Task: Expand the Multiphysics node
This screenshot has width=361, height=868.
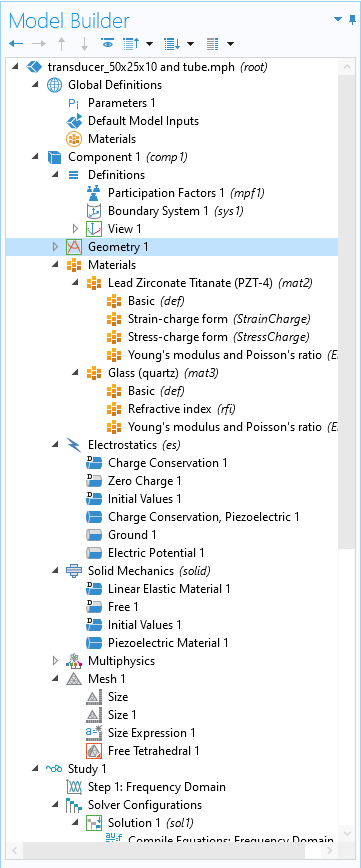Action: [x=55, y=660]
